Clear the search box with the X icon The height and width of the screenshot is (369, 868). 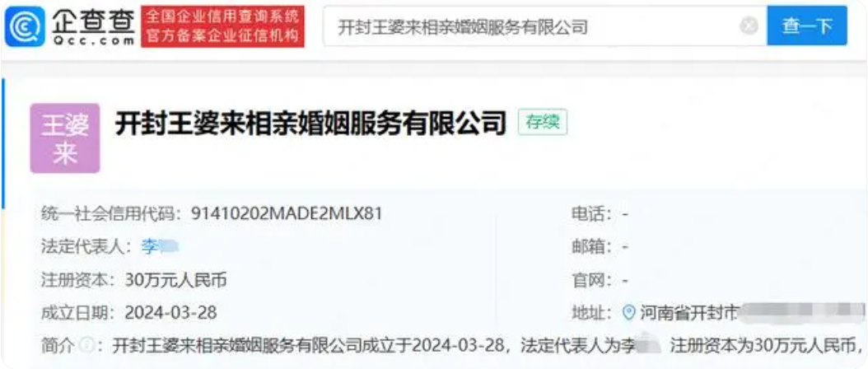(749, 26)
